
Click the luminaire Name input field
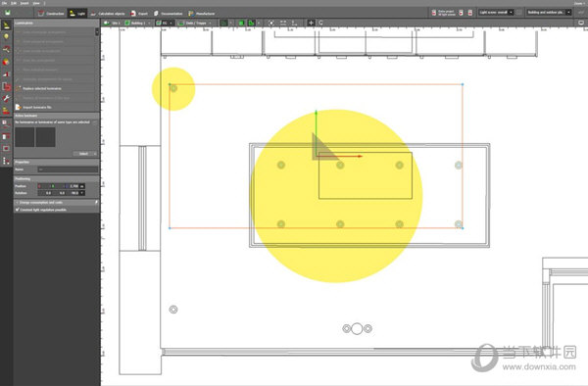click(x=68, y=169)
